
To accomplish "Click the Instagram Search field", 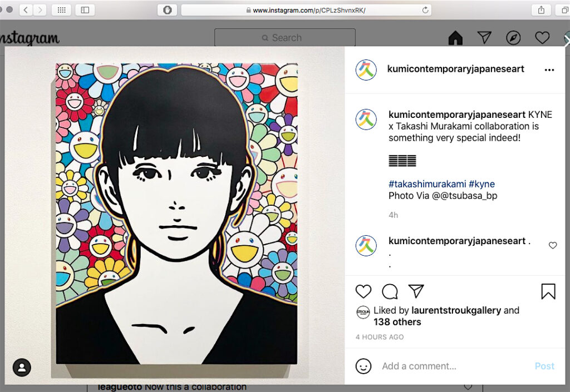I will [x=284, y=38].
